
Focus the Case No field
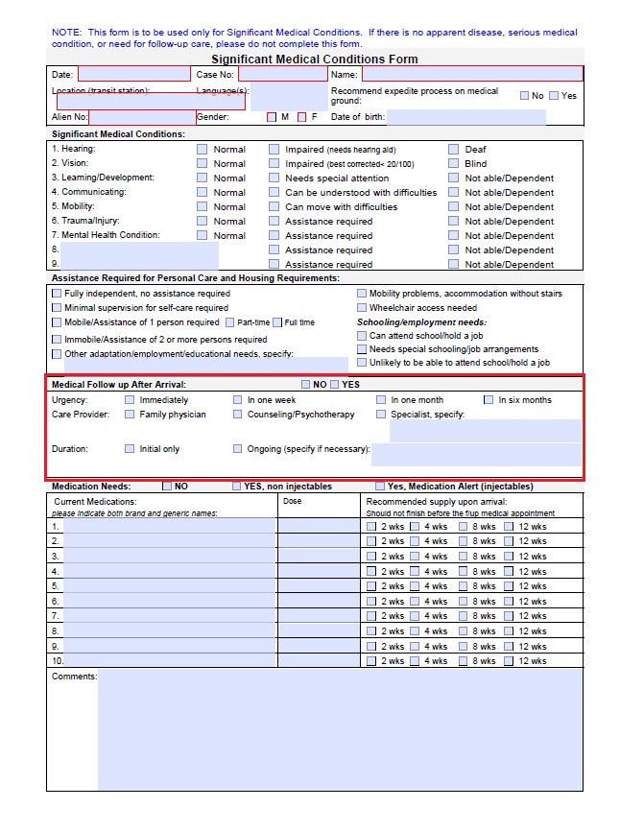(282, 74)
